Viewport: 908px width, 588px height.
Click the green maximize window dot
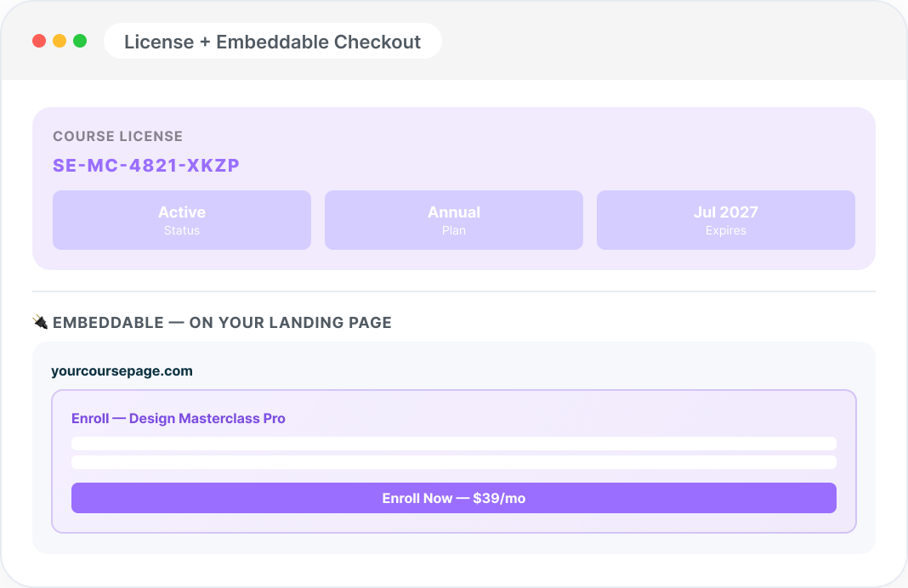coord(80,41)
